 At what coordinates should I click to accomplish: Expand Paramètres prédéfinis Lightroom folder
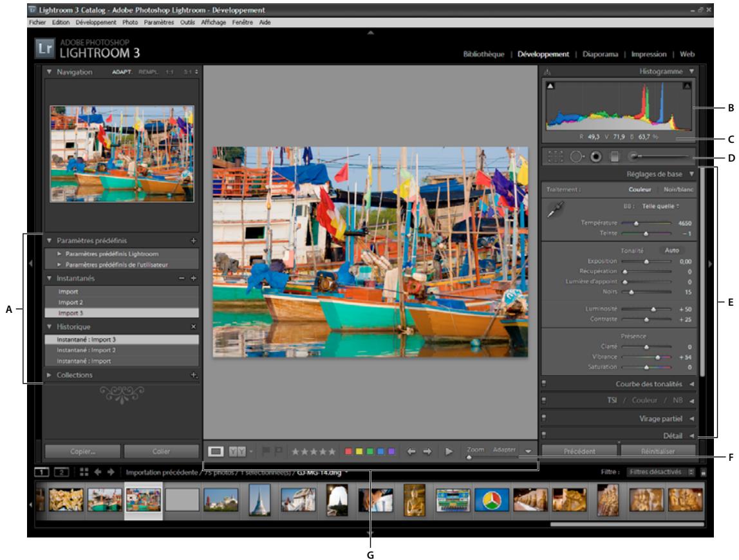tap(59, 254)
